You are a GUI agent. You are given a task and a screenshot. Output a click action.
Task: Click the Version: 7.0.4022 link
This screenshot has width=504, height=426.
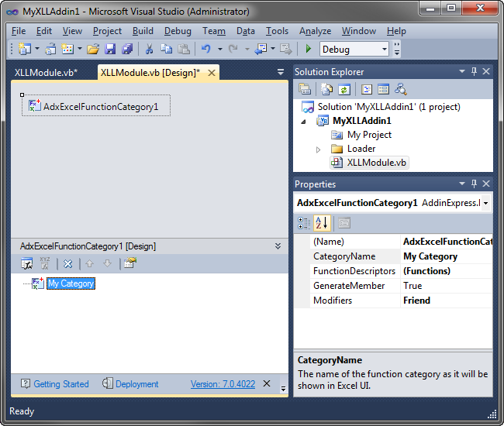223,384
